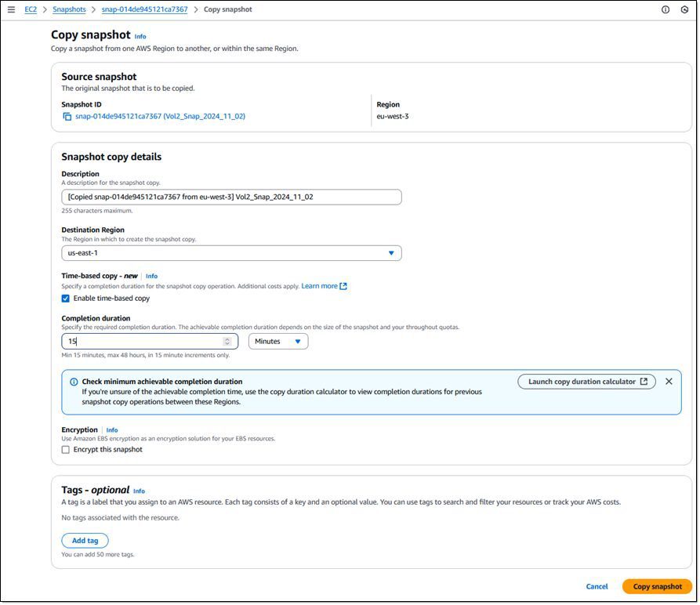
Task: Cancel the snapshot copy
Action: tap(597, 586)
